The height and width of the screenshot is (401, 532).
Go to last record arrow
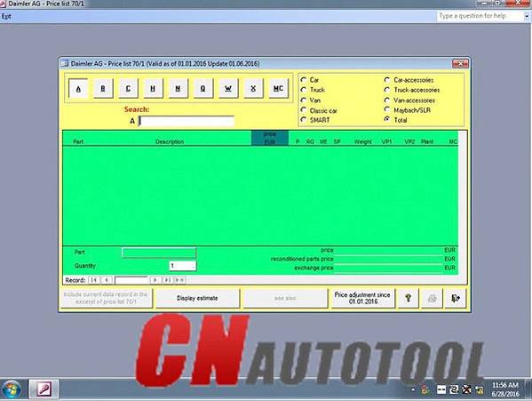pyautogui.click(x=167, y=280)
